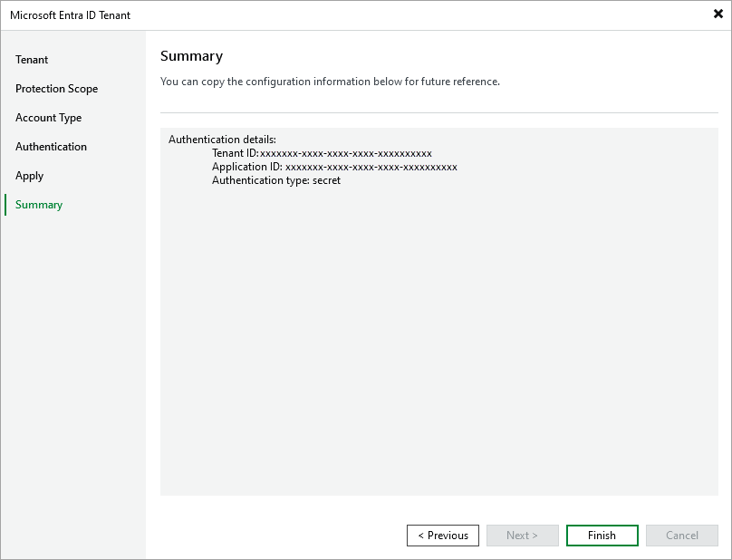
Task: Open the Protection Scope wizard step
Action: (56, 89)
